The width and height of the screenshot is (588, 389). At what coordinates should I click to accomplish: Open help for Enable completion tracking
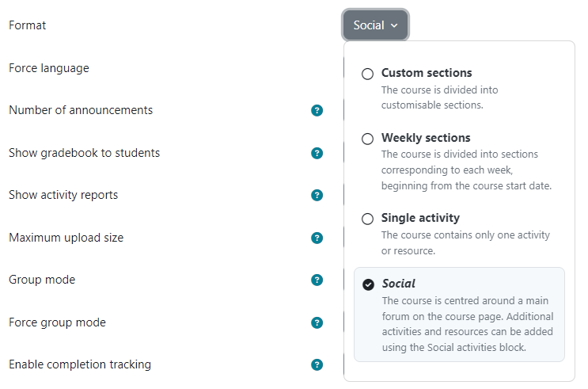[x=317, y=365]
